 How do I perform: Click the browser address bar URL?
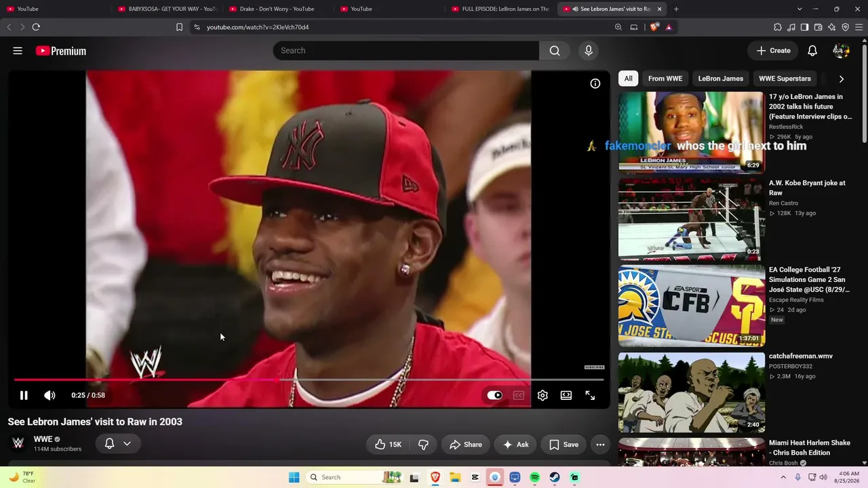pos(258,27)
